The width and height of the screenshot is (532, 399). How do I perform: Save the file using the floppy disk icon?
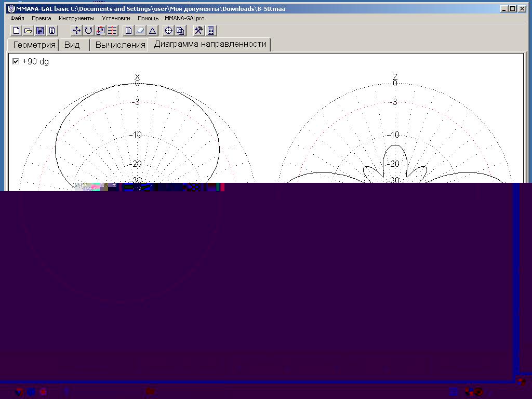pos(40,31)
